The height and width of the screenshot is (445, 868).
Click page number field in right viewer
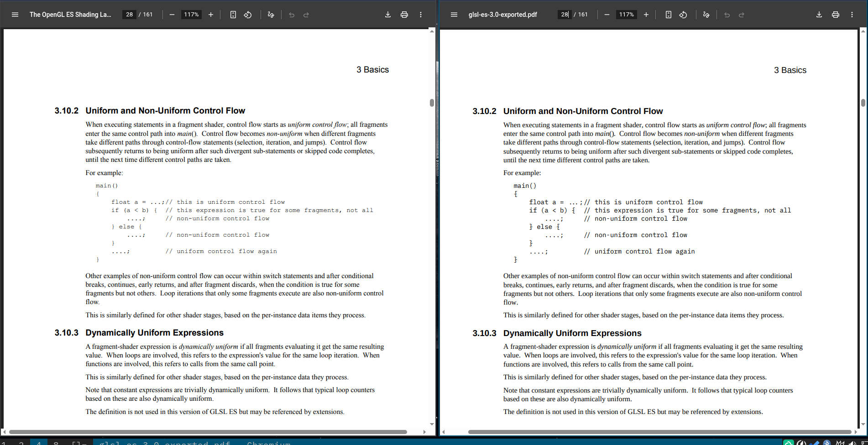565,15
